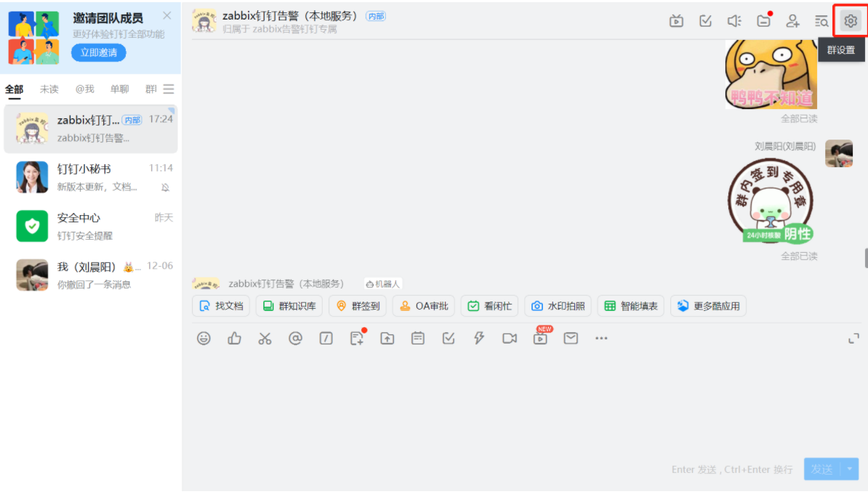This screenshot has height=497, width=868.
Task: Click muted bell icon on 钉钉小秘书
Action: 165,187
